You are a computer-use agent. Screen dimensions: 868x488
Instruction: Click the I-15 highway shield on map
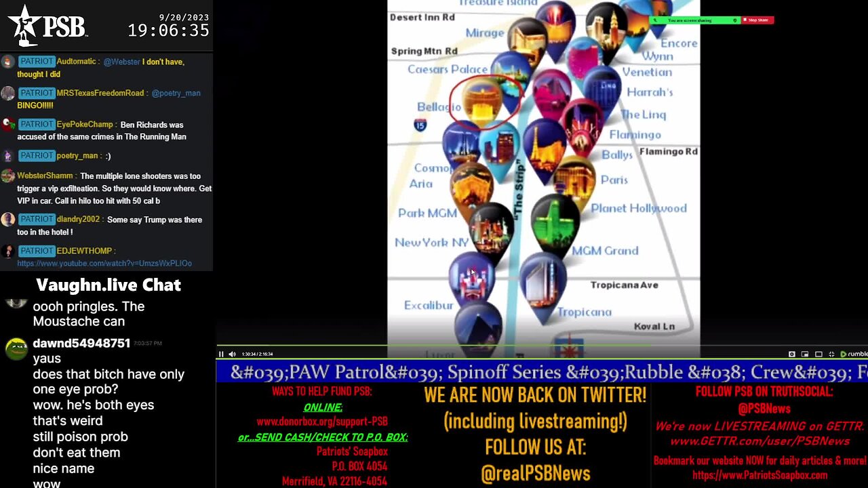420,124
